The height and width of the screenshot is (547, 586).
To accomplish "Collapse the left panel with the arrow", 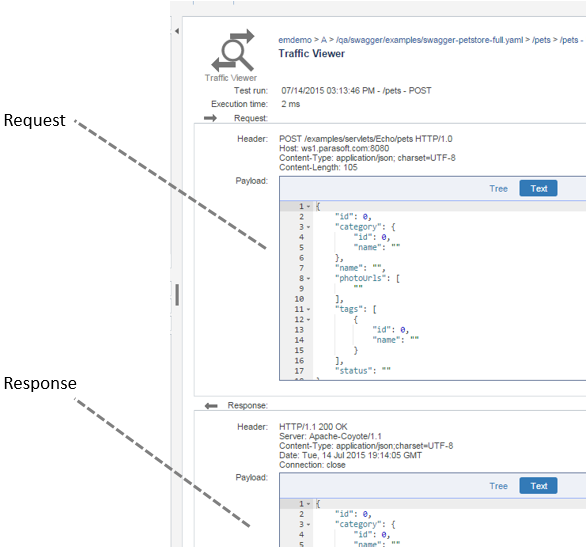I will coord(177,31).
